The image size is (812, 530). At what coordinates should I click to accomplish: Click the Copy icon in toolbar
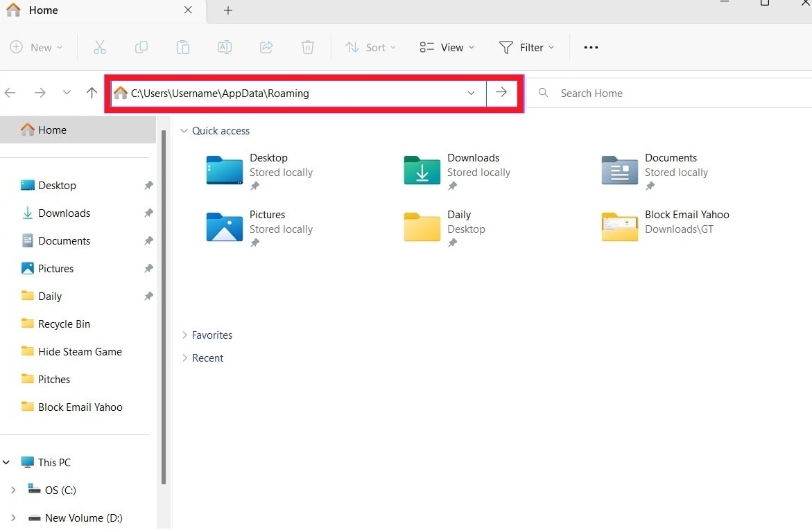pos(141,48)
